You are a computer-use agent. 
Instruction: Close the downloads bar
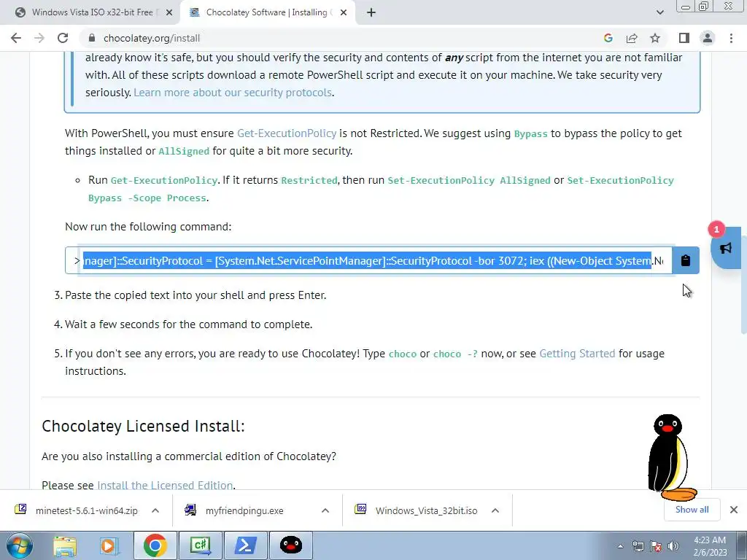[x=734, y=510]
